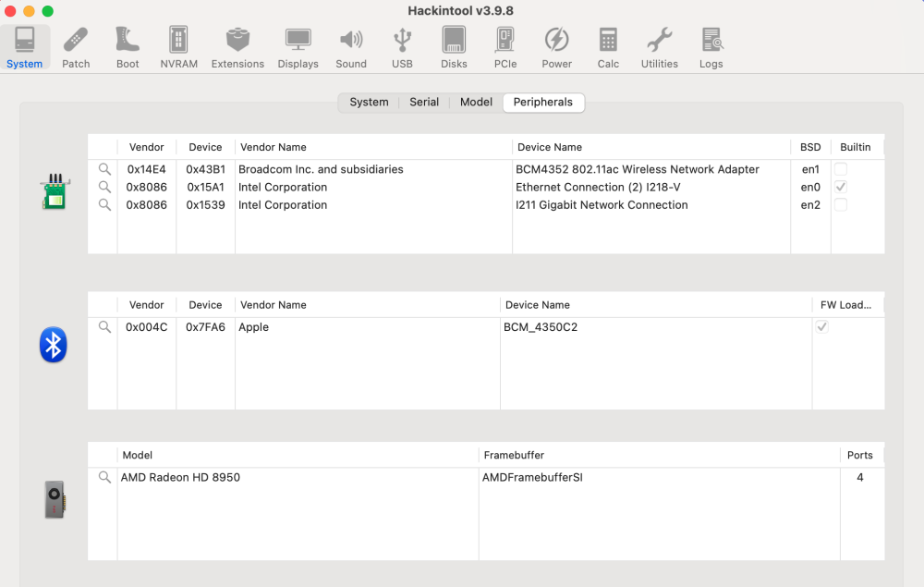The height and width of the screenshot is (587, 924).
Task: Click the network card icon
Action: (x=55, y=191)
